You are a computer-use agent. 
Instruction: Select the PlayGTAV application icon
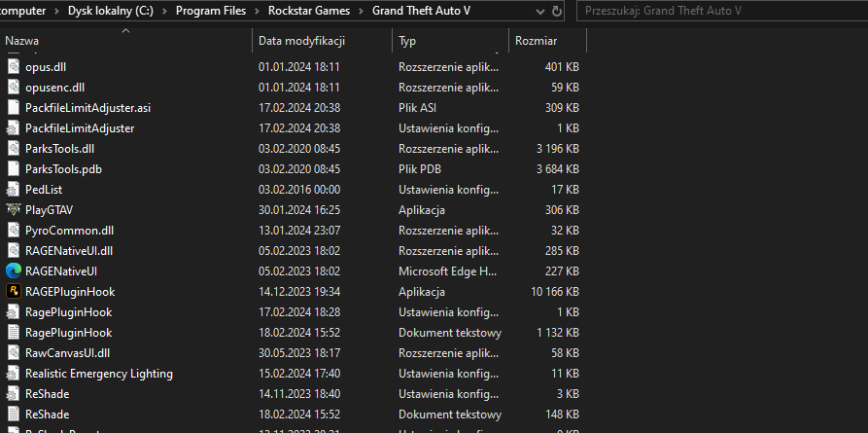[14, 209]
